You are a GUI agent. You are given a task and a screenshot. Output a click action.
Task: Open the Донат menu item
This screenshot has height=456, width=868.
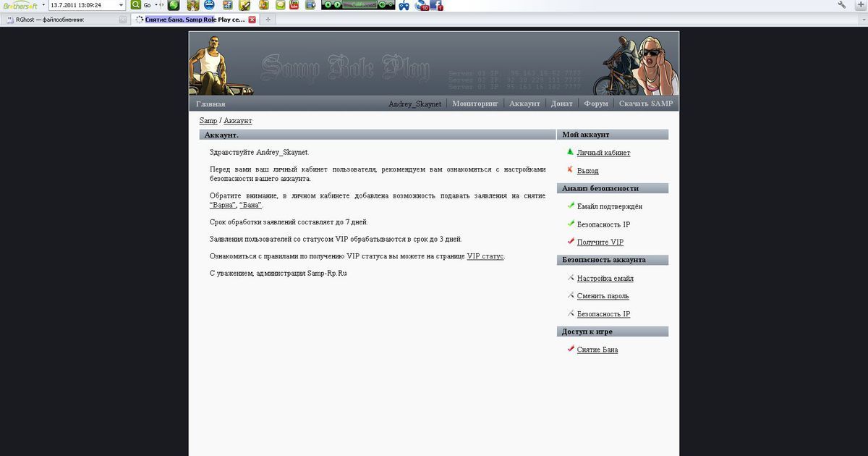tap(561, 104)
